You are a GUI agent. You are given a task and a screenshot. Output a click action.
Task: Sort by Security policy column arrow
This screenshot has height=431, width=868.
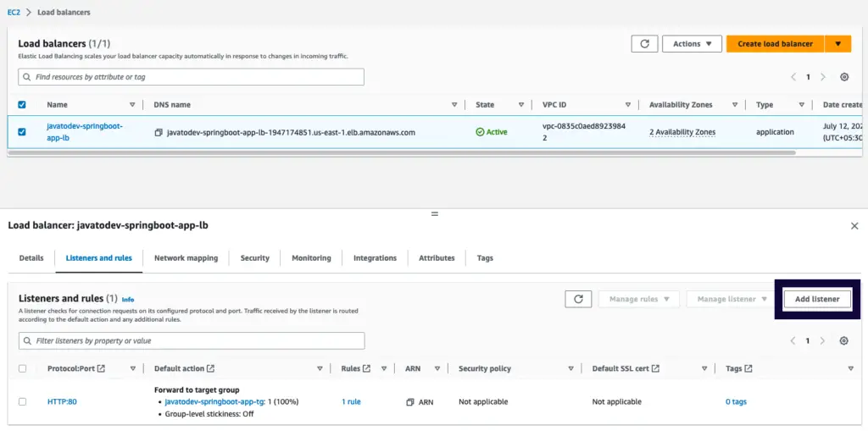[x=570, y=368]
